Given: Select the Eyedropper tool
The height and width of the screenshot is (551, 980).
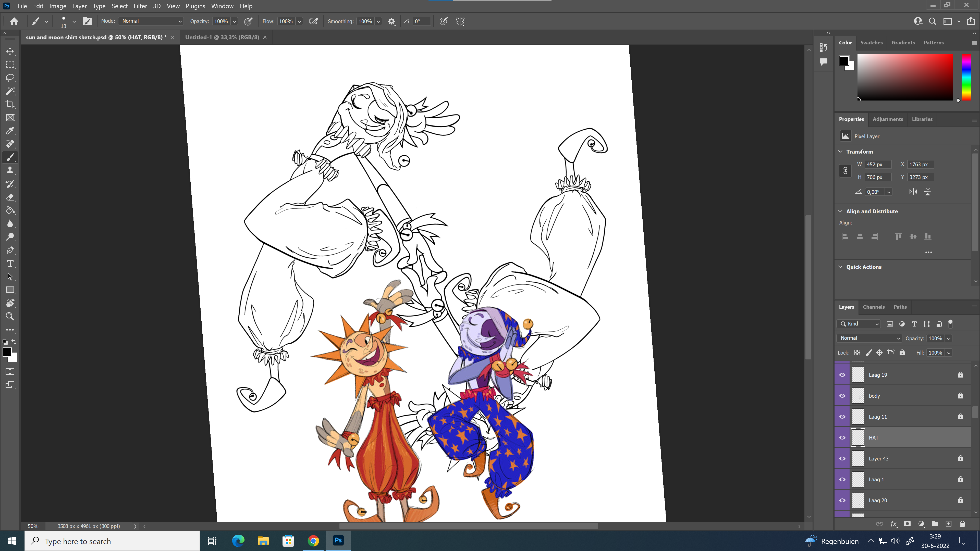Looking at the screenshot, I should pyautogui.click(x=10, y=131).
